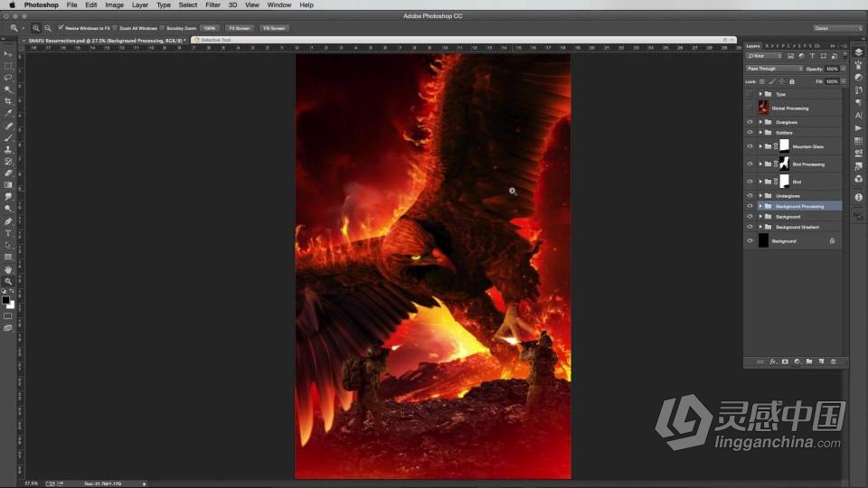
Task: Select the Eraser tool
Action: (x=8, y=174)
